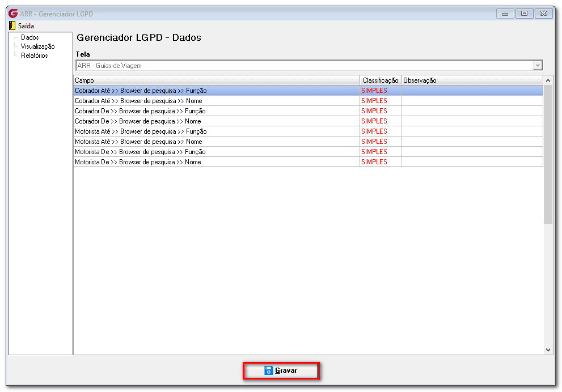This screenshot has width=562, height=392.
Task: Click SIMPLES classification for Cobrador De Nome
Action: point(374,121)
